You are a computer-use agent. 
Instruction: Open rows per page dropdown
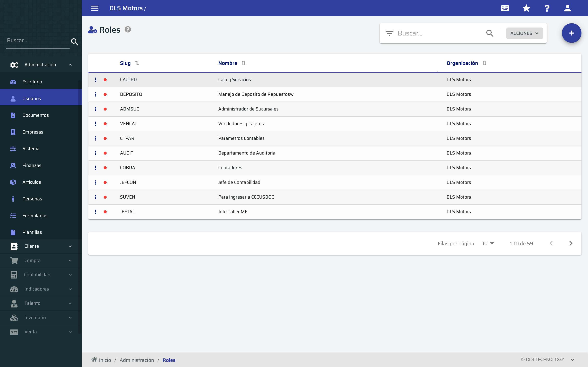coord(488,243)
